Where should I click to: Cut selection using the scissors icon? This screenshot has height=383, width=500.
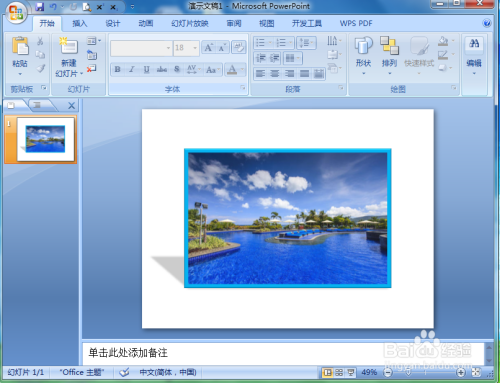click(x=40, y=41)
